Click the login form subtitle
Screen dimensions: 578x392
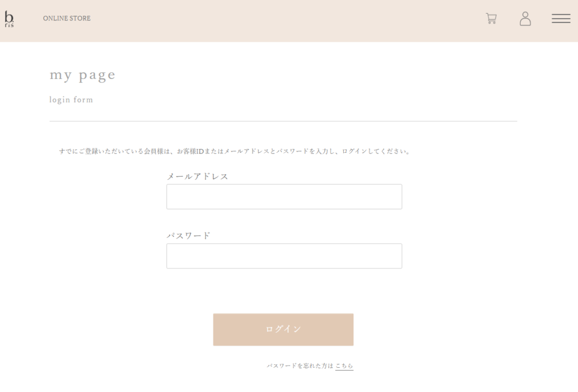pos(71,100)
